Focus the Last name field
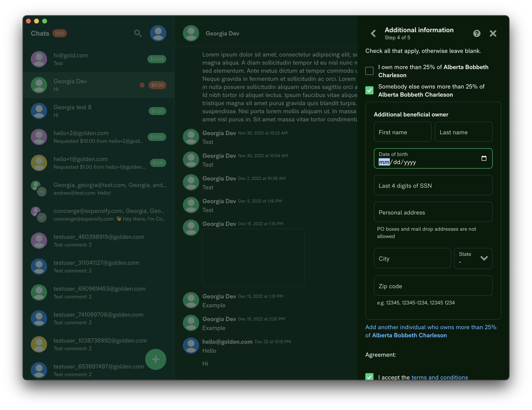Image resolution: width=532 pixels, height=410 pixels. click(463, 132)
